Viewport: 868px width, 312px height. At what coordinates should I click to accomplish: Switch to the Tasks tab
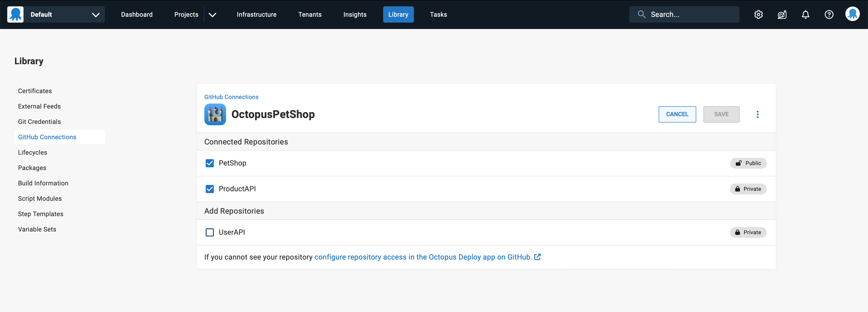tap(438, 14)
